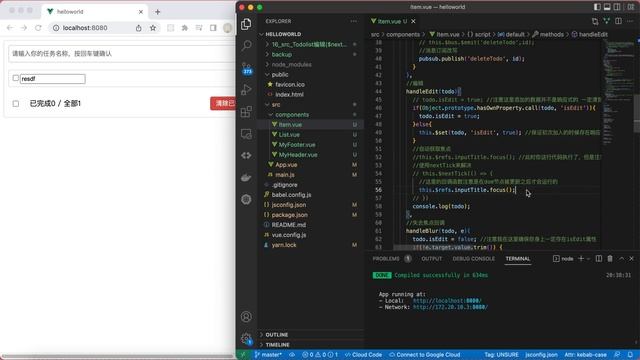Open Customize Layout icon in title bar
The image size is (640, 360).
click(x=631, y=7)
